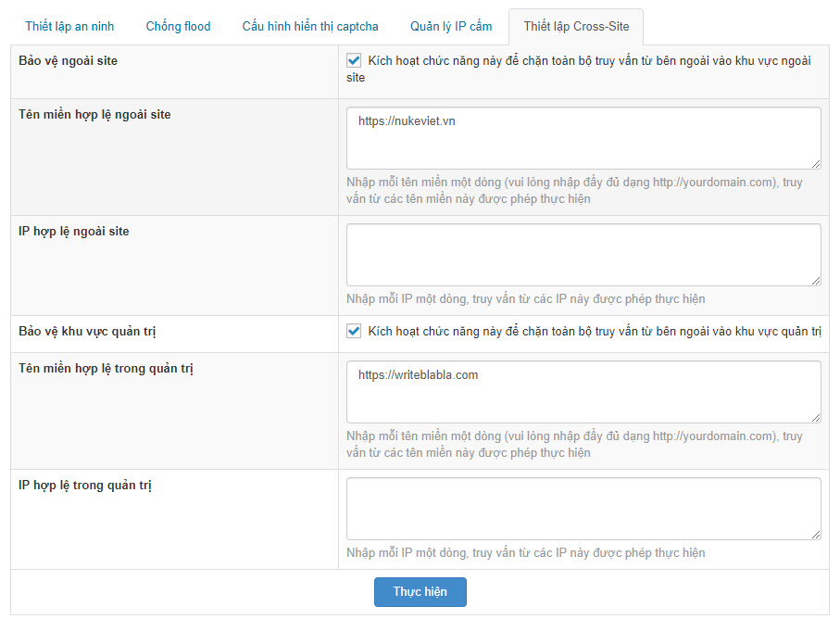
Task: Click resize handle of writeblabla.com textarea
Action: pos(815,418)
